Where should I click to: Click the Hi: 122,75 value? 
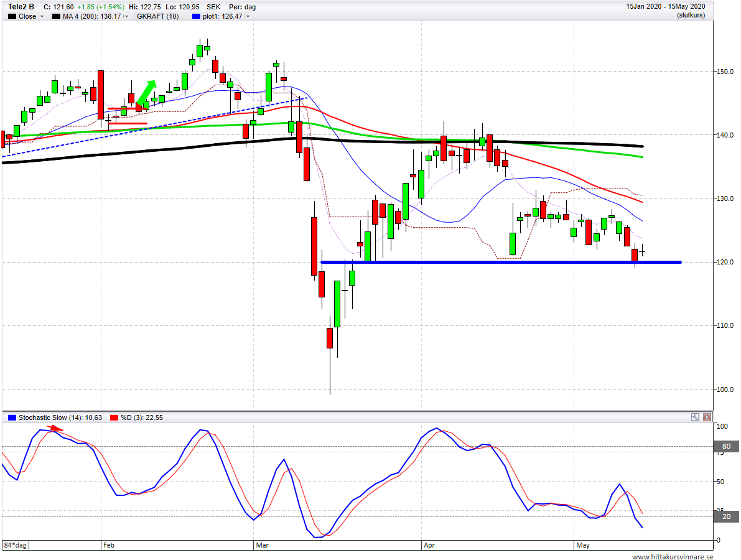(145, 7)
